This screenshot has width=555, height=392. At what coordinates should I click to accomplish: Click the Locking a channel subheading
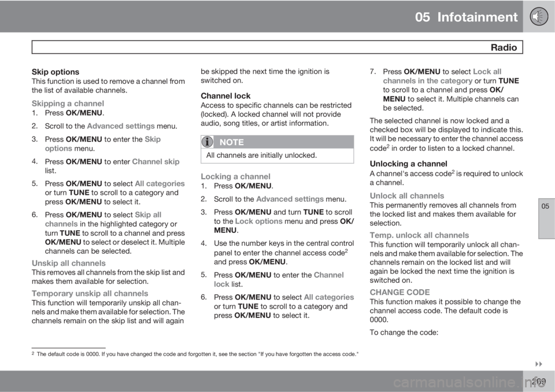tap(235, 176)
